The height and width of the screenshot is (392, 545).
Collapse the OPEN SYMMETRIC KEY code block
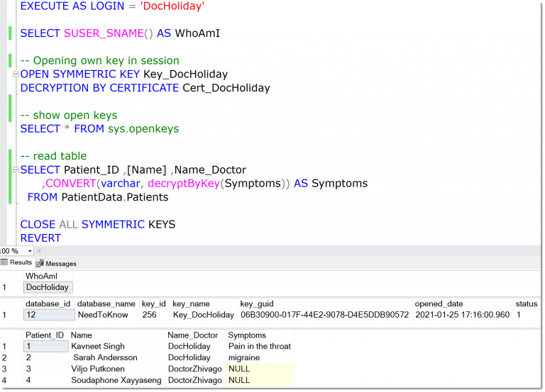tap(16, 74)
